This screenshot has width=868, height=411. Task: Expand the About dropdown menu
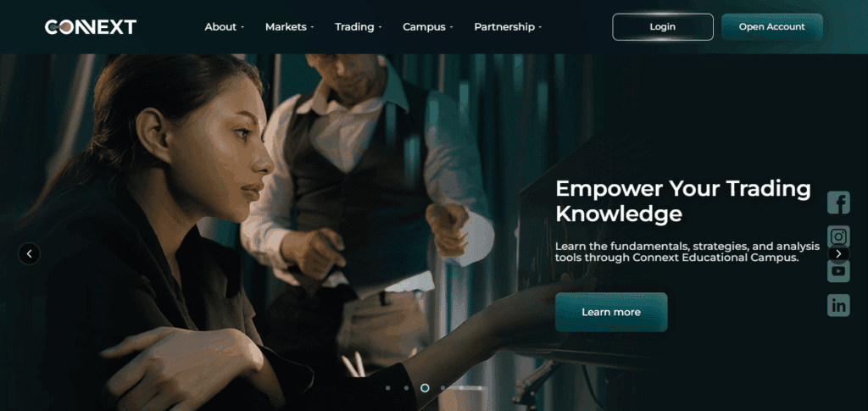[x=224, y=26]
